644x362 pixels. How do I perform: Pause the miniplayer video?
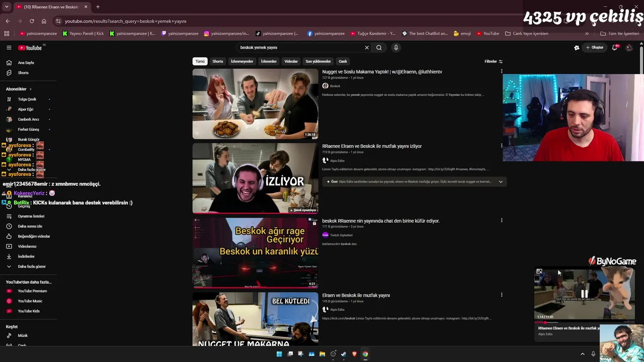point(584,294)
